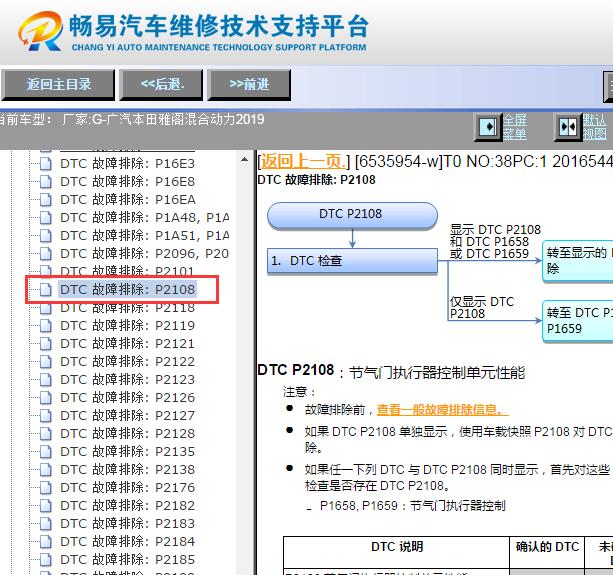Select tree item DTC 故障排除: P2122
The image size is (613, 575).
tap(127, 361)
